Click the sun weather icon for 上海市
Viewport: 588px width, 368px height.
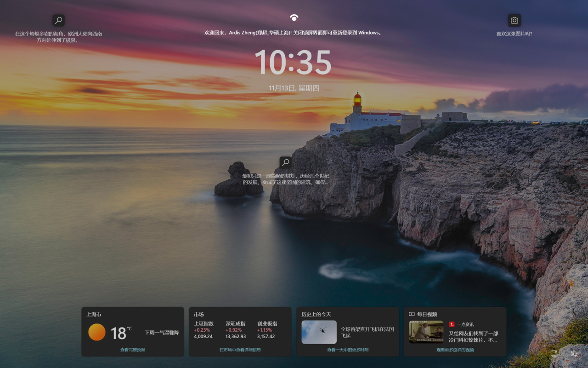tap(97, 332)
